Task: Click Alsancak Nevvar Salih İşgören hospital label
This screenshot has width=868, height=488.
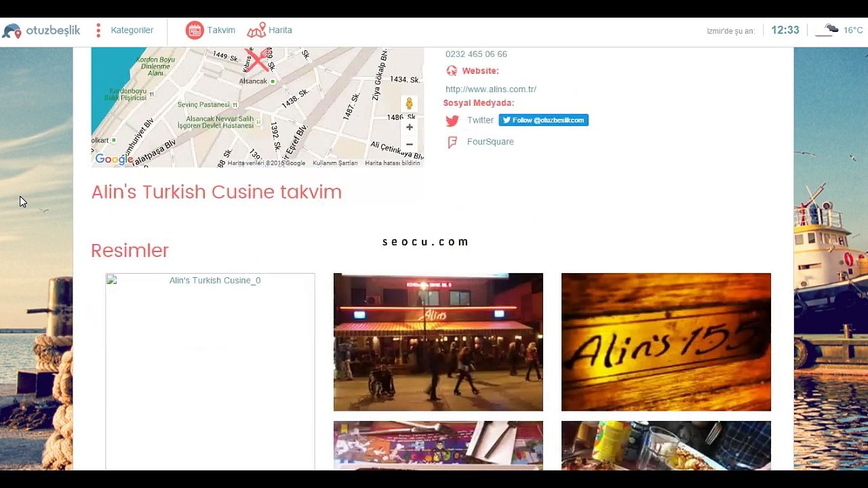Action: coord(216,122)
